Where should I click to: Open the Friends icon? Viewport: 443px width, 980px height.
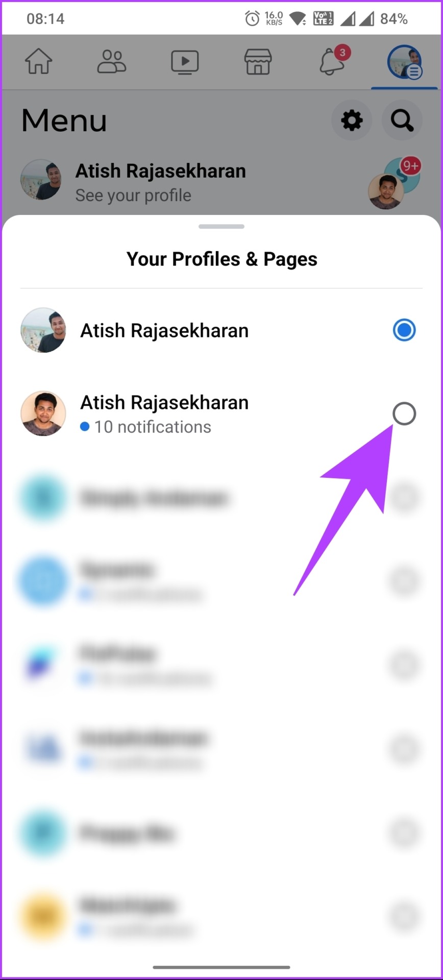[112, 62]
